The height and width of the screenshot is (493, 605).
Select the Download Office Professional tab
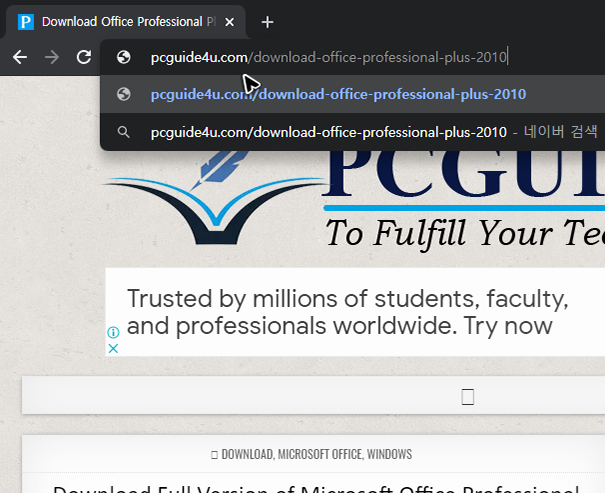click(126, 22)
